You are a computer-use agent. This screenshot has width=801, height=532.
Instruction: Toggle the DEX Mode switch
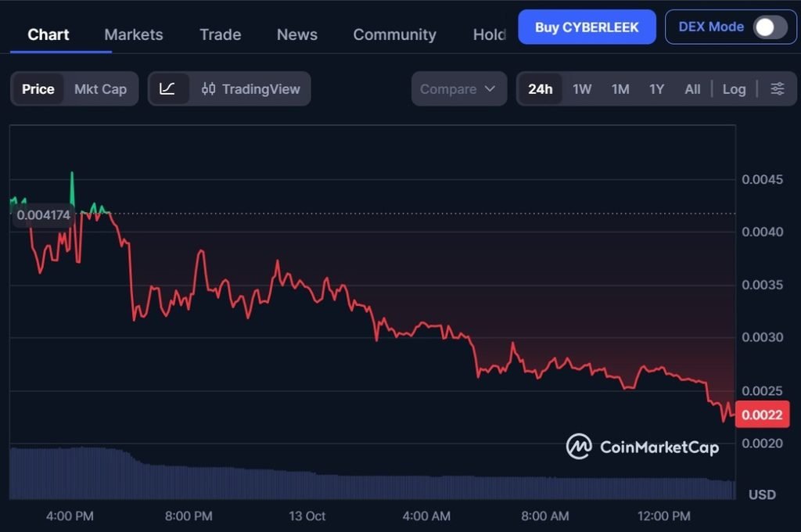tap(770, 27)
